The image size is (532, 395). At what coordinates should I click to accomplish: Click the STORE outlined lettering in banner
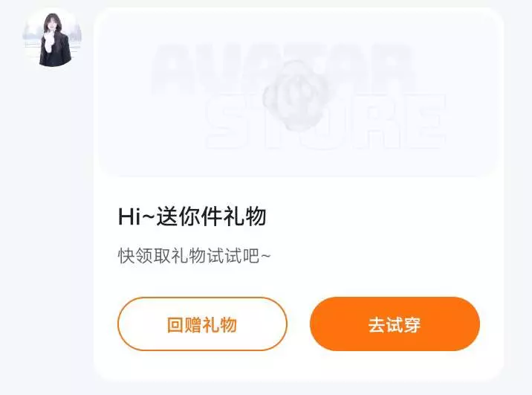pyautogui.click(x=325, y=121)
